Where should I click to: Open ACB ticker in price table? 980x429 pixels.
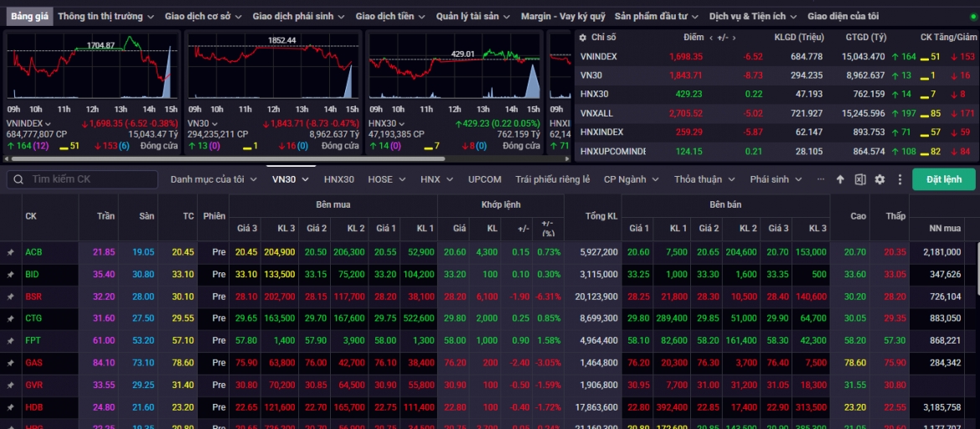[x=34, y=252]
